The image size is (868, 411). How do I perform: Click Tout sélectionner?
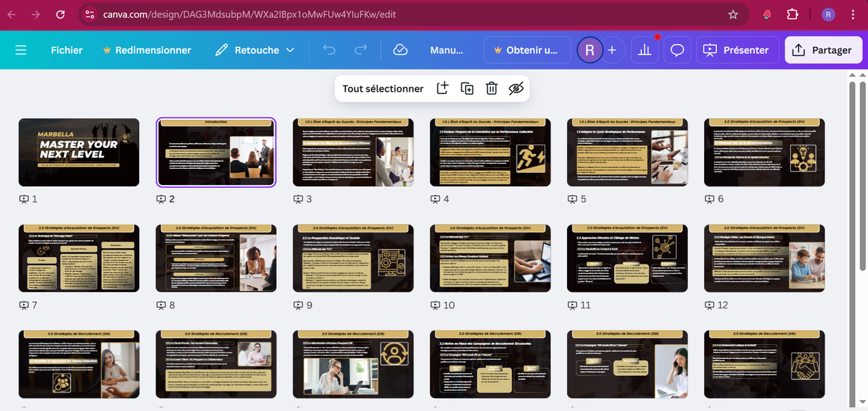click(x=383, y=88)
